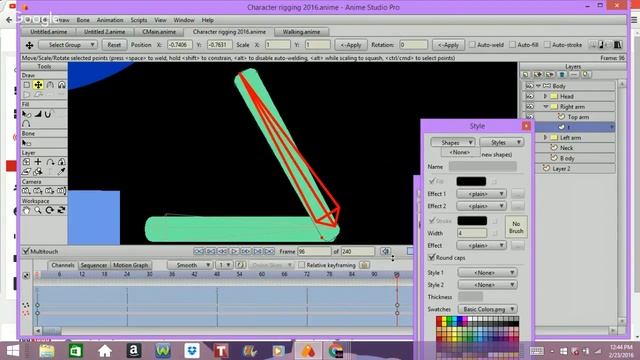
Task: Toggle visibility of Head layer
Action: 530,96
